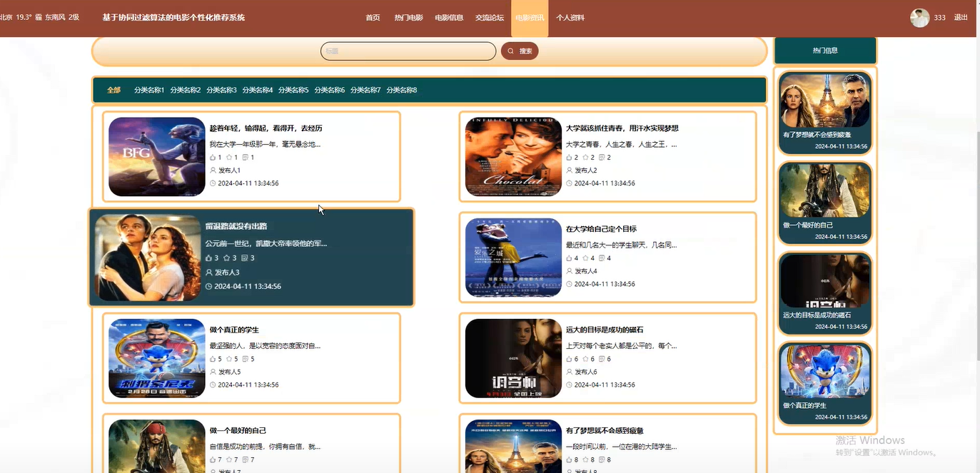Click thumbs-up icon on '做个真正的学生' card
Screen dimensions: 980x473
coord(213,359)
